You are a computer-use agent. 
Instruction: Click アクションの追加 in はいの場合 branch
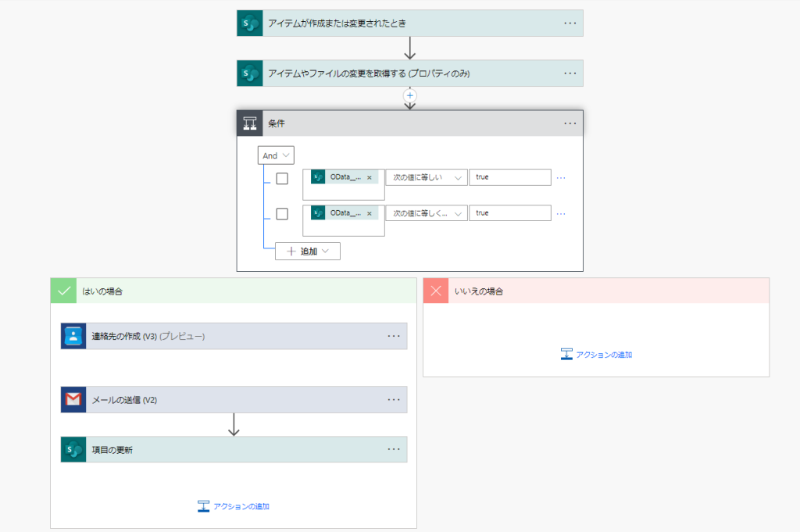pos(234,506)
